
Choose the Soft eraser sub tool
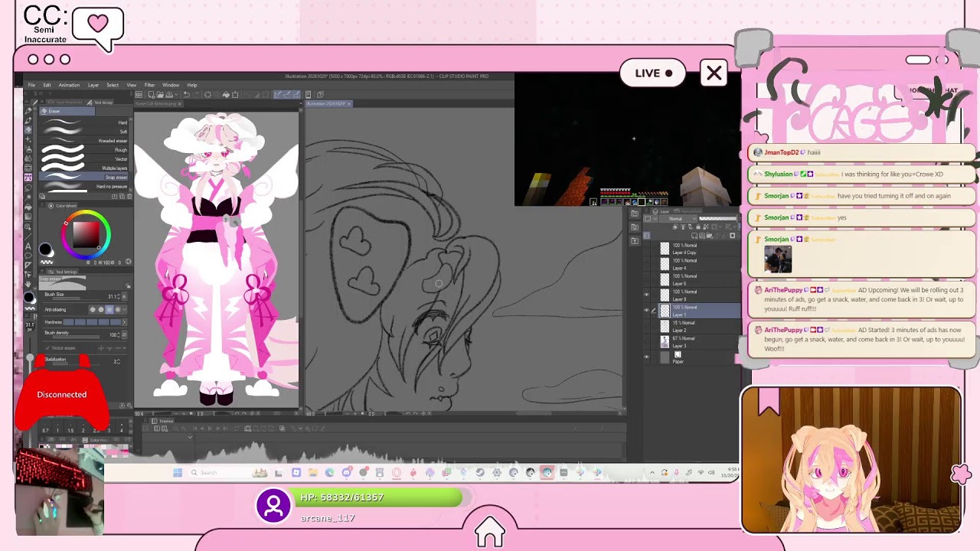coord(84,132)
